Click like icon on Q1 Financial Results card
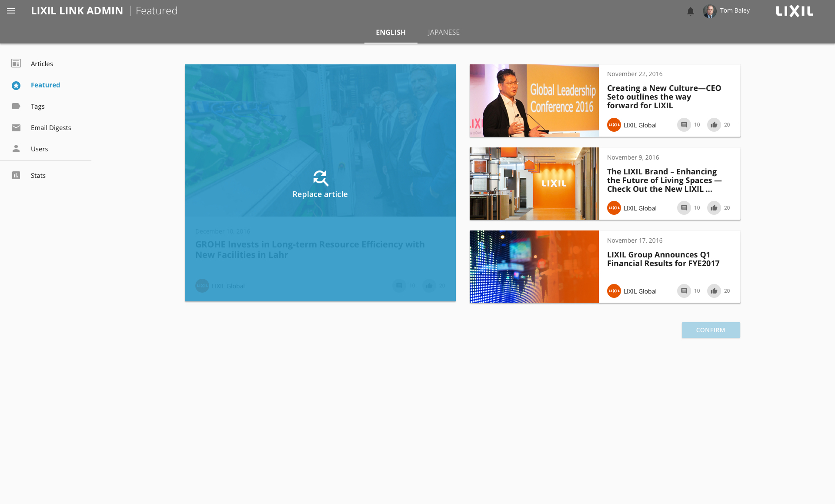The width and height of the screenshot is (835, 504). click(714, 291)
